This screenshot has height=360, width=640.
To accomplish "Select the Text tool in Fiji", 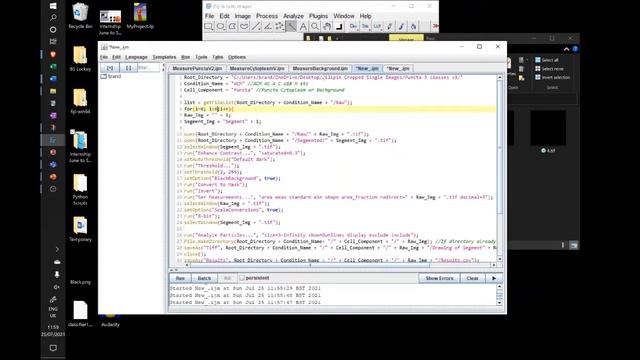I will point(303,27).
